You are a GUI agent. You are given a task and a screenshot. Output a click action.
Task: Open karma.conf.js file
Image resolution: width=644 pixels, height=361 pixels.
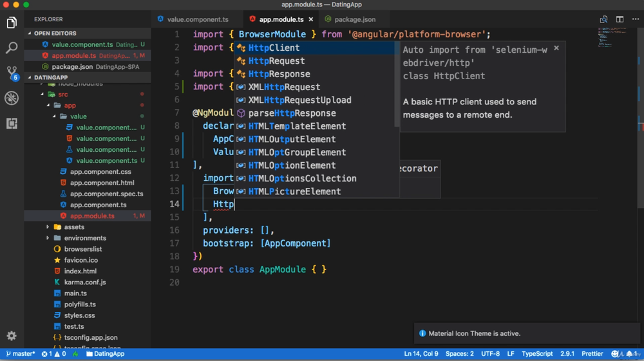coord(88,282)
